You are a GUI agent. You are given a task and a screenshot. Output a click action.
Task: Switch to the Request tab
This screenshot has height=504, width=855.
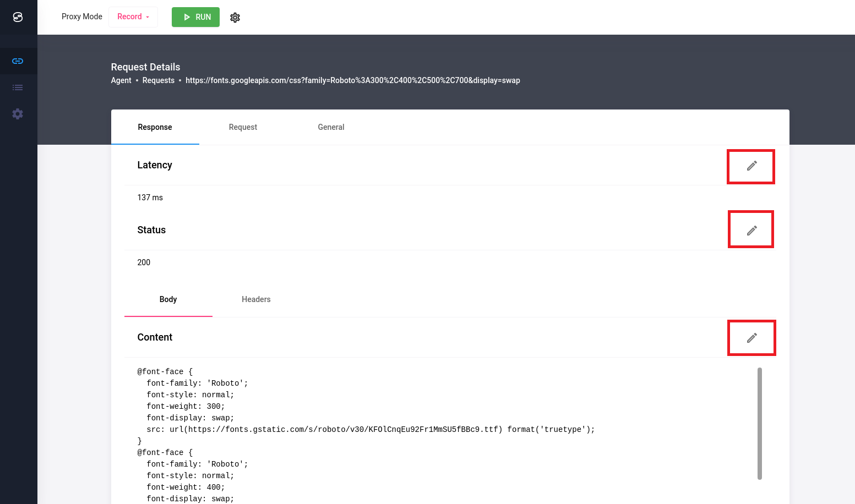click(x=243, y=127)
